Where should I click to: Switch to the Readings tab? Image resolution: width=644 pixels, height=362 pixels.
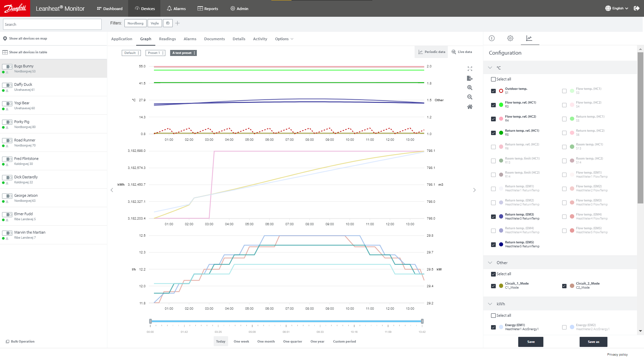coord(167,39)
